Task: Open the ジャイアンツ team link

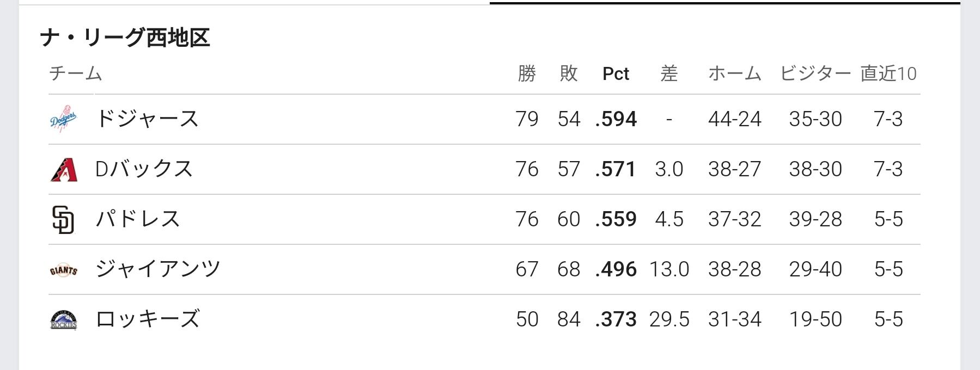Action: 157,269
